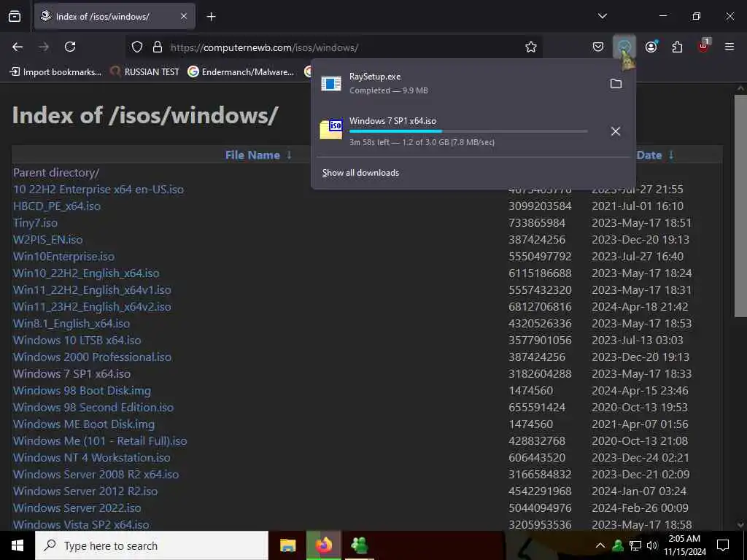Open completed RaySetup.exe download entry
The height and width of the screenshot is (560, 747).
pos(457,83)
